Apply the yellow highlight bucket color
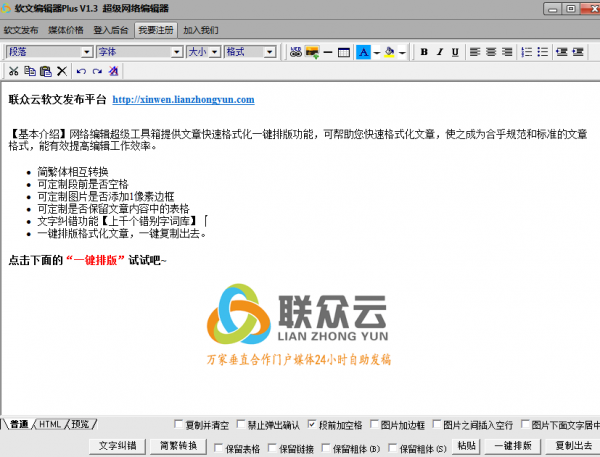Viewport: 600px width, 457px height. tap(390, 52)
